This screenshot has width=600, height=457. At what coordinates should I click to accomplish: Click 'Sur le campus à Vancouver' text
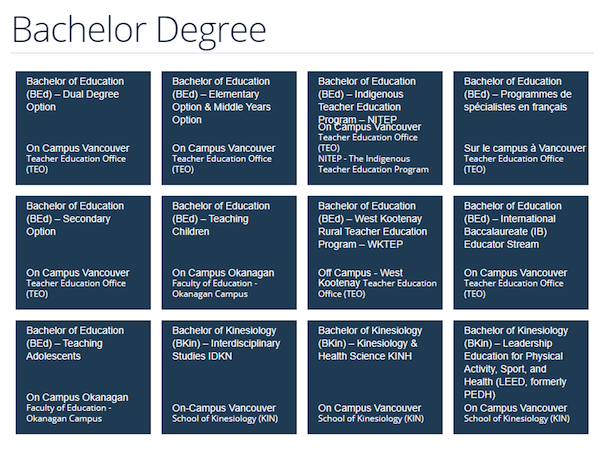pyautogui.click(x=525, y=148)
